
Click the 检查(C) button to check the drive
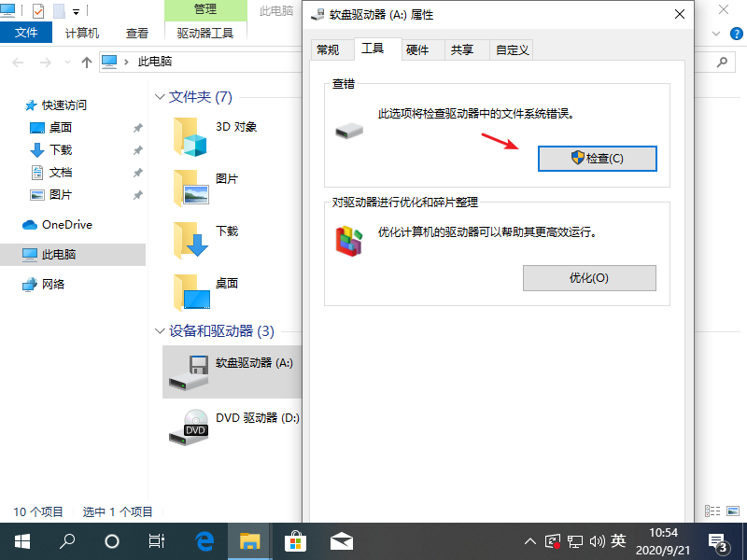[x=597, y=158]
